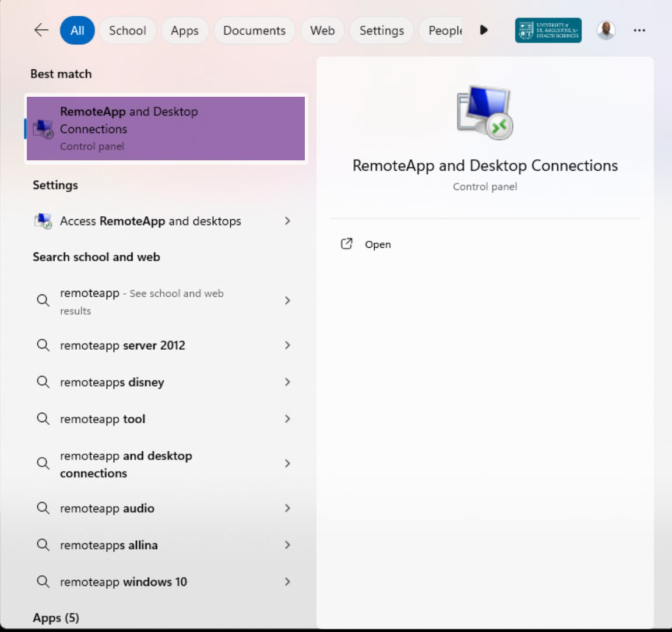
Task: Click the magnifier icon beside remoteapp tool
Action: (x=43, y=419)
